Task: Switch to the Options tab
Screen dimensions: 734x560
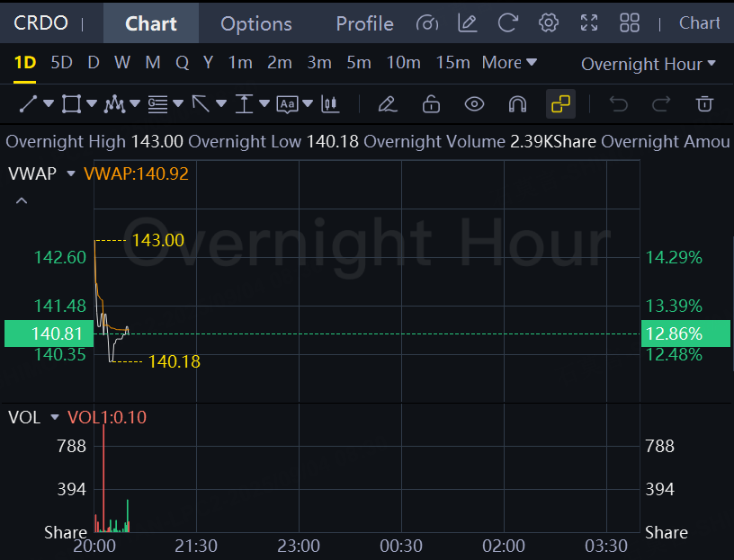Action: (x=256, y=23)
